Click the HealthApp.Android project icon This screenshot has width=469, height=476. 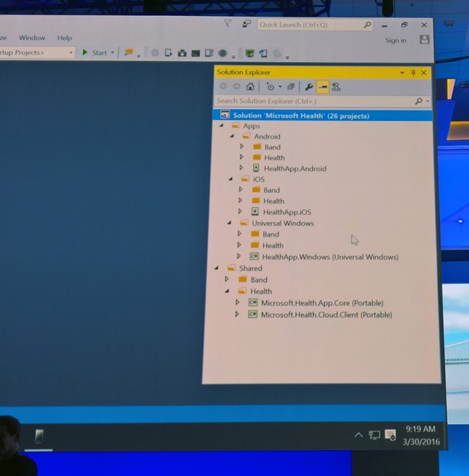click(x=256, y=168)
